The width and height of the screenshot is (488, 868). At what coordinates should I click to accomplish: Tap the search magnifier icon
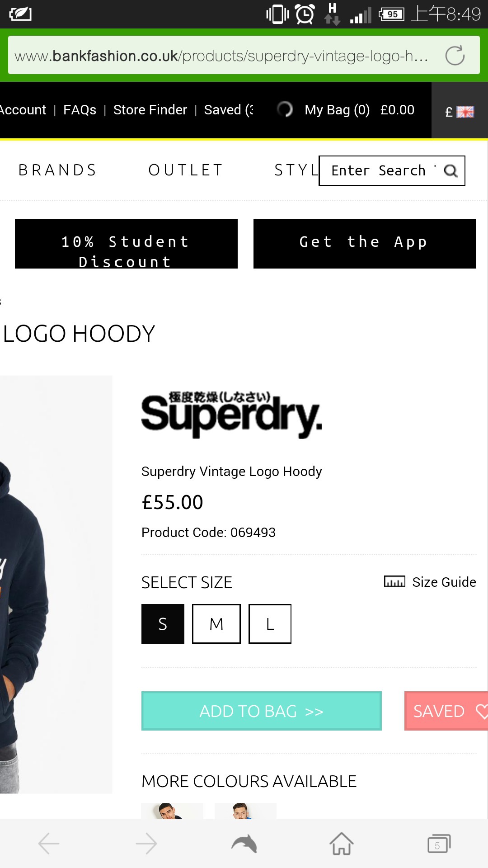click(x=450, y=171)
